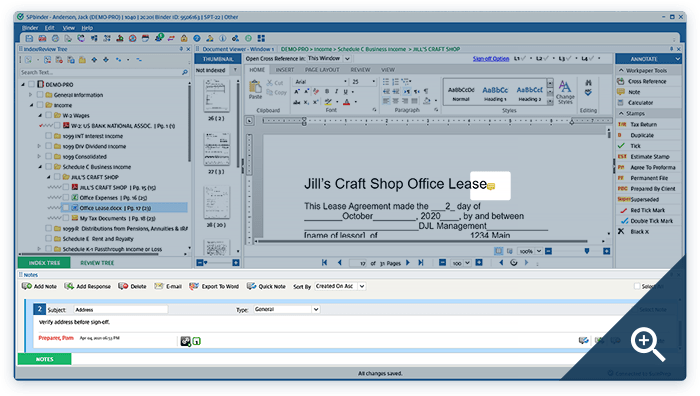
Task: Toggle checkbox for Office Expenses item
Action: pyautogui.click(x=66, y=197)
